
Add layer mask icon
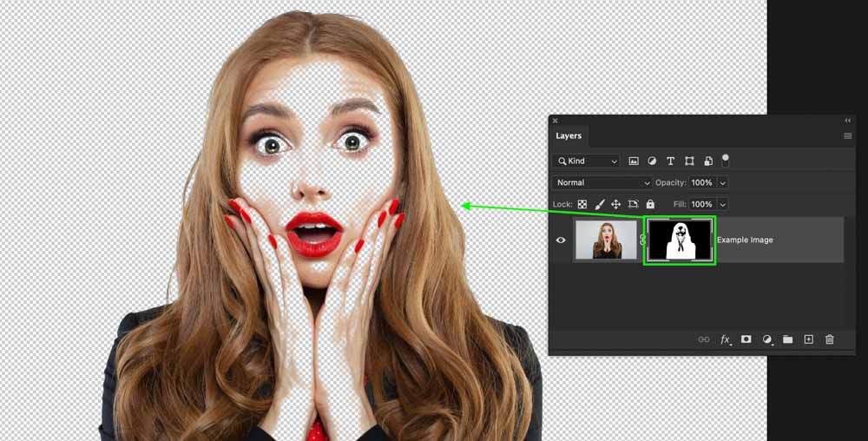click(x=746, y=339)
